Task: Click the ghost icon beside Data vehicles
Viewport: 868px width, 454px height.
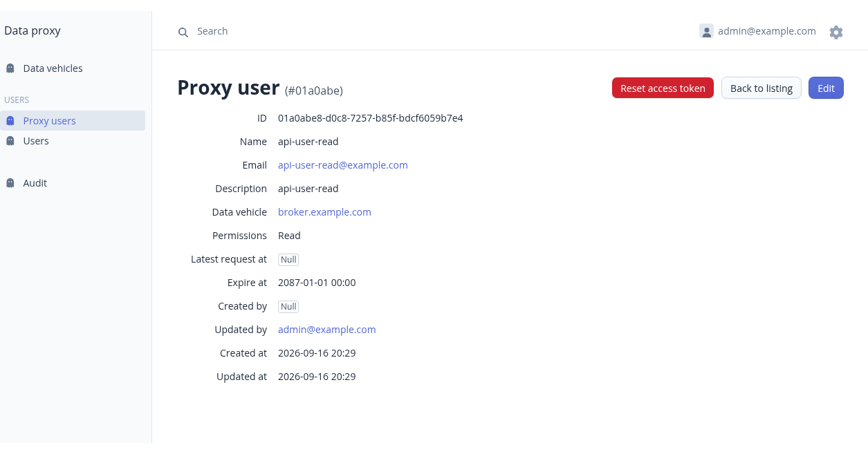Action: tap(10, 68)
